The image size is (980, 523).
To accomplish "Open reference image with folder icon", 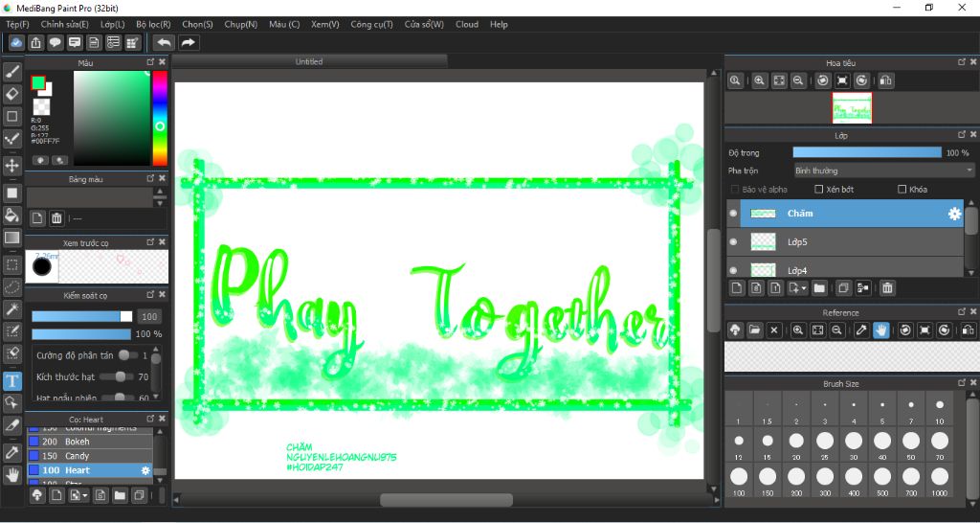I will 754,330.
